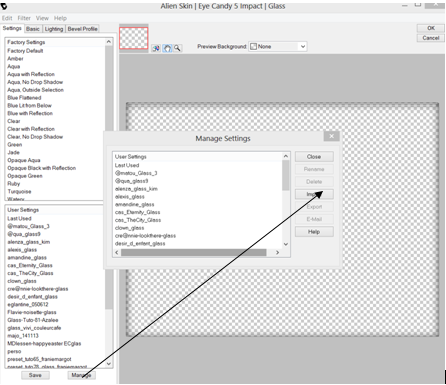Open the Bevel Profile tab
Viewport: 446px width, 385px height.
82,29
